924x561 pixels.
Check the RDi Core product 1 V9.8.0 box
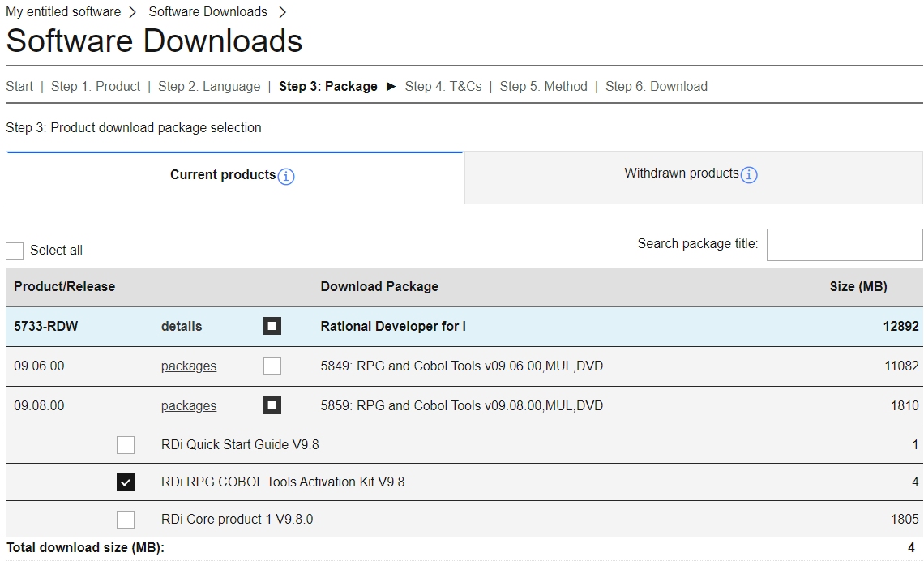click(x=126, y=520)
